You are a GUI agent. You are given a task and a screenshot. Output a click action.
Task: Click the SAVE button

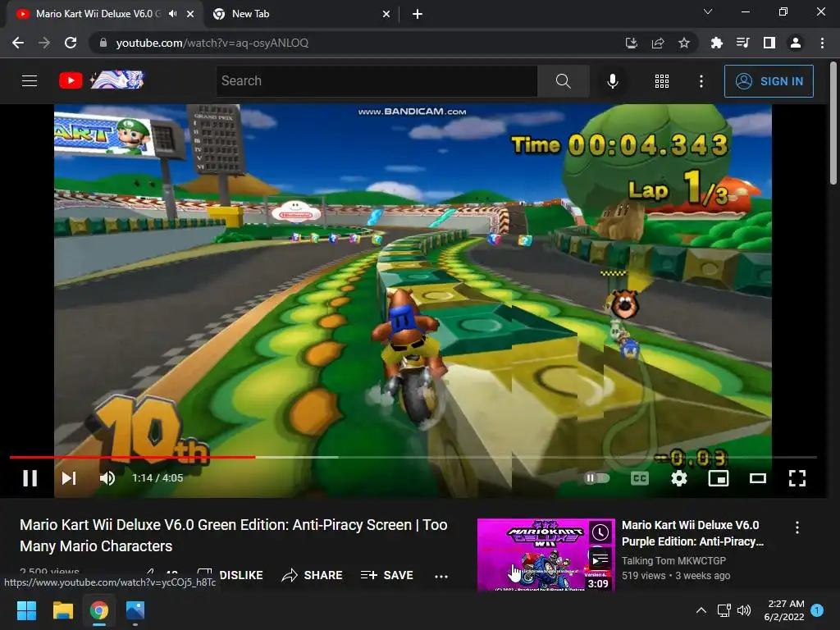point(387,575)
